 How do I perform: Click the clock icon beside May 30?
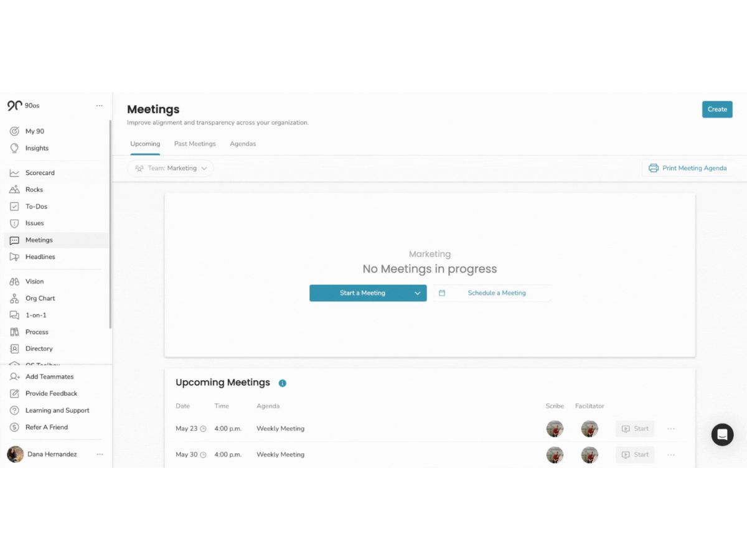point(203,455)
